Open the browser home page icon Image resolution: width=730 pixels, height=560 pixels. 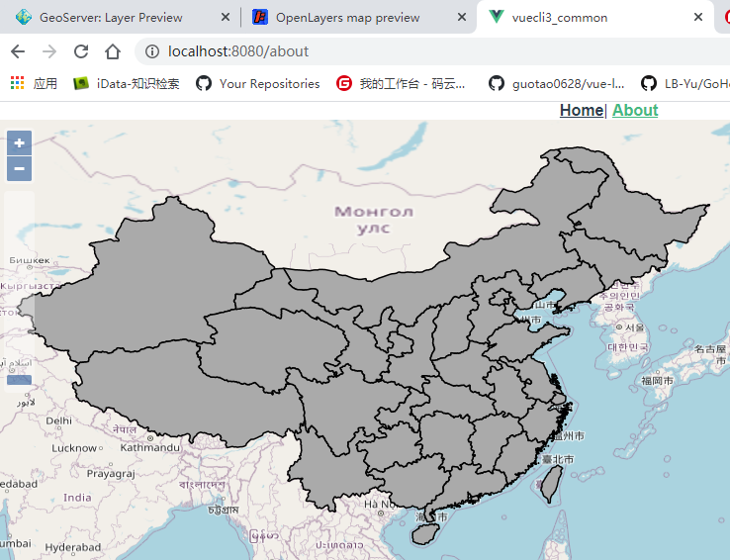(113, 51)
